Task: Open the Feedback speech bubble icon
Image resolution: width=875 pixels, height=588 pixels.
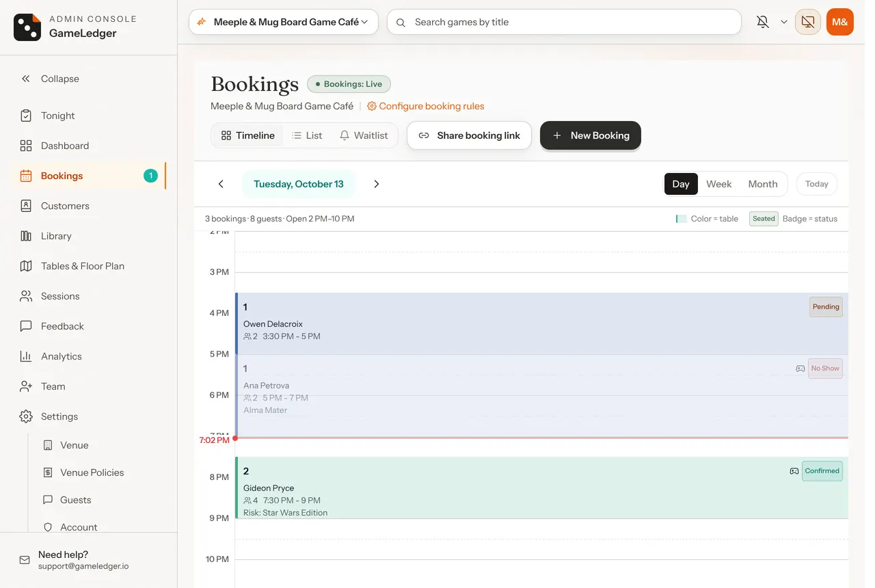Action: [x=26, y=326]
